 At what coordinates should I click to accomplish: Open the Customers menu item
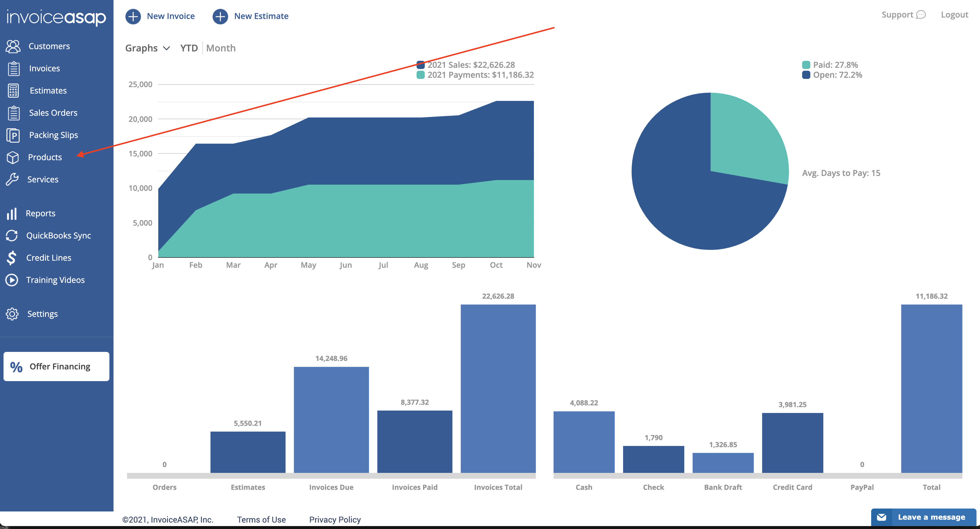(49, 46)
